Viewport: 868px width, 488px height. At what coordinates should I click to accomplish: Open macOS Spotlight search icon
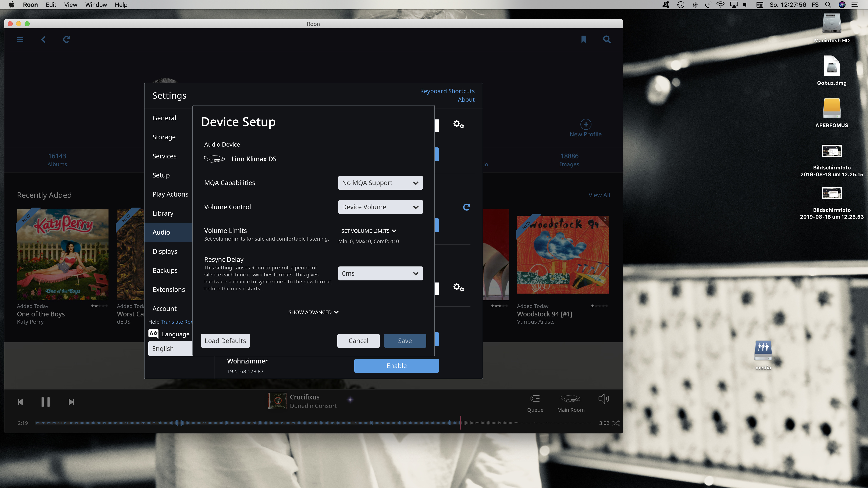pyautogui.click(x=828, y=5)
